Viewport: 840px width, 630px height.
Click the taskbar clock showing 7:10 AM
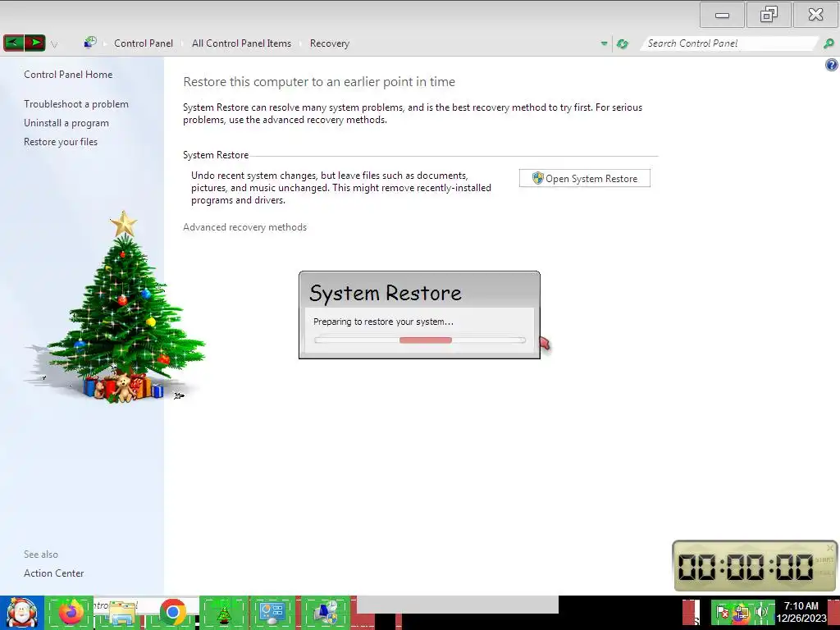801,612
